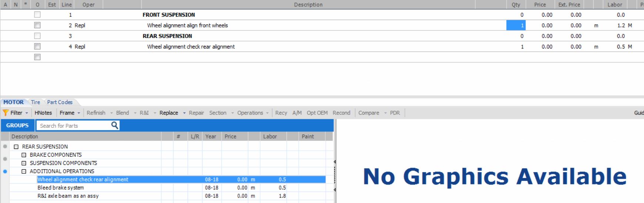Open the Replace dropdown arrow
The width and height of the screenshot is (644, 203).
(x=184, y=113)
